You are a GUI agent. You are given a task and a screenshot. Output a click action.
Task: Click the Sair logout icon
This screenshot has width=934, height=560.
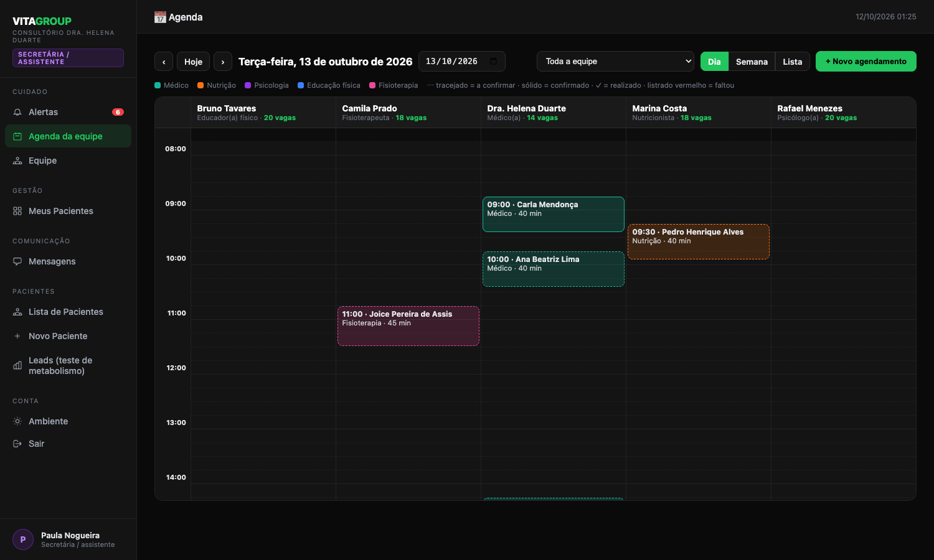(x=17, y=444)
